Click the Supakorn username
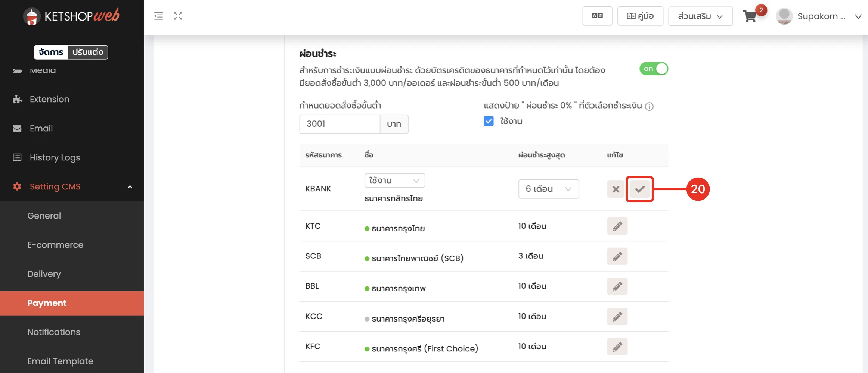The image size is (868, 373). 821,16
